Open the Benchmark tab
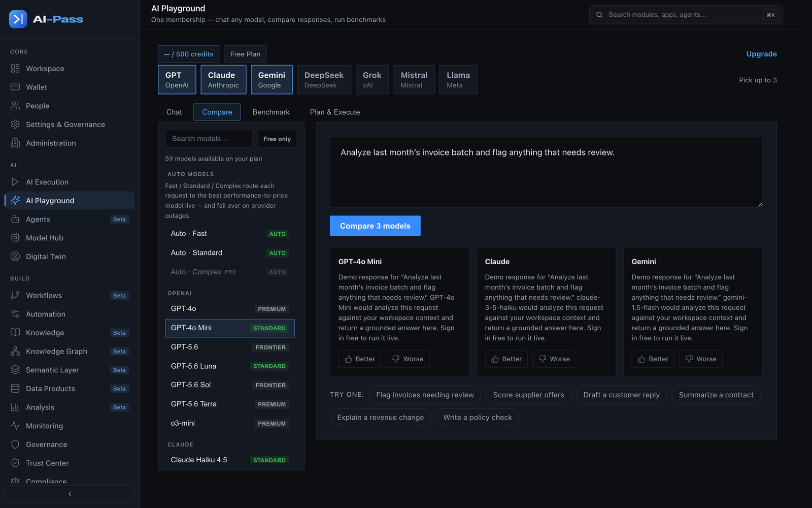 click(x=271, y=112)
